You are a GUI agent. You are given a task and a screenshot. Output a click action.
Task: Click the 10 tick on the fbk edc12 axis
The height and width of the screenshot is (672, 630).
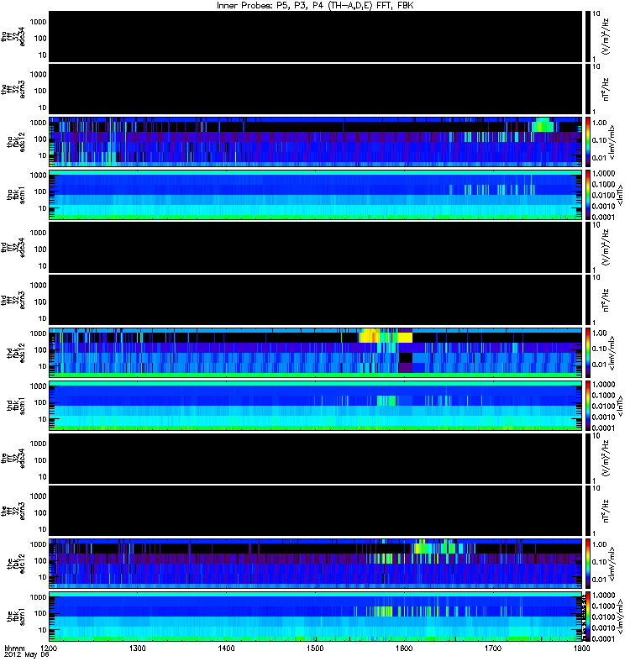(x=42, y=577)
